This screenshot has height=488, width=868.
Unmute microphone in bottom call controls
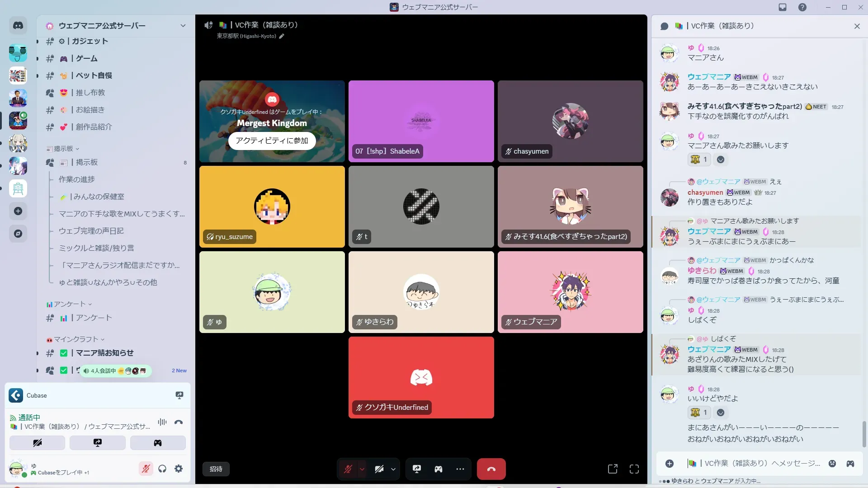coord(348,469)
